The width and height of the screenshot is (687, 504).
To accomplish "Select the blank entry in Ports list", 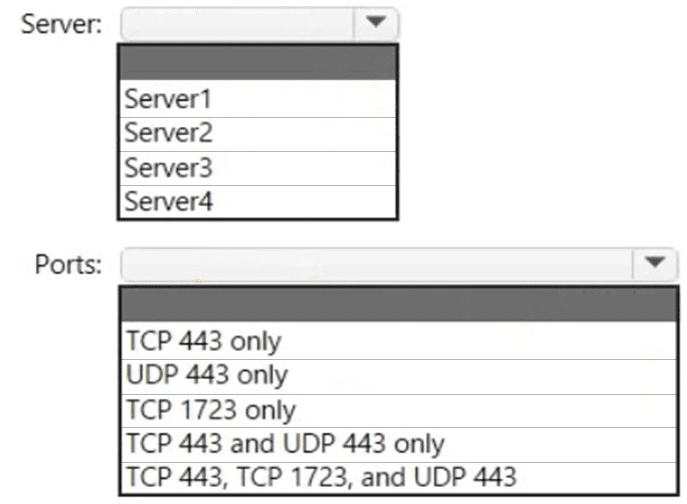I will 398,304.
